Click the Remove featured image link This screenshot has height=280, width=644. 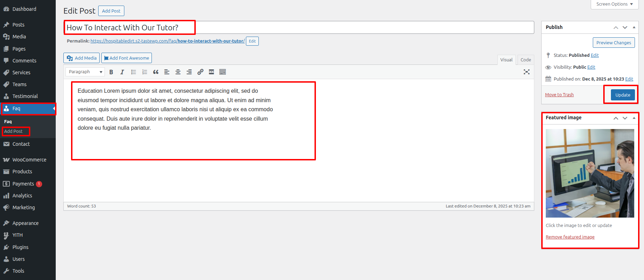pyautogui.click(x=570, y=237)
